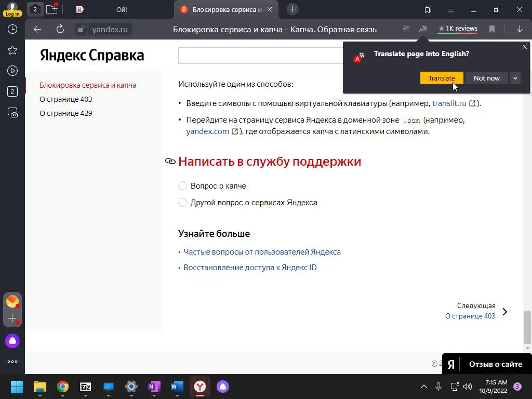Open the Windows Start menu
532x399 pixels.
point(17,387)
